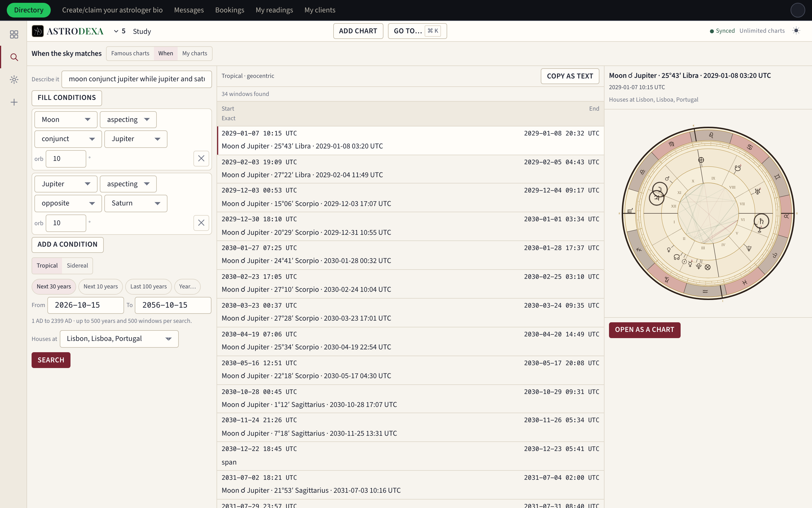Choose the Year… range chip
This screenshot has height=508, width=812.
tap(187, 286)
